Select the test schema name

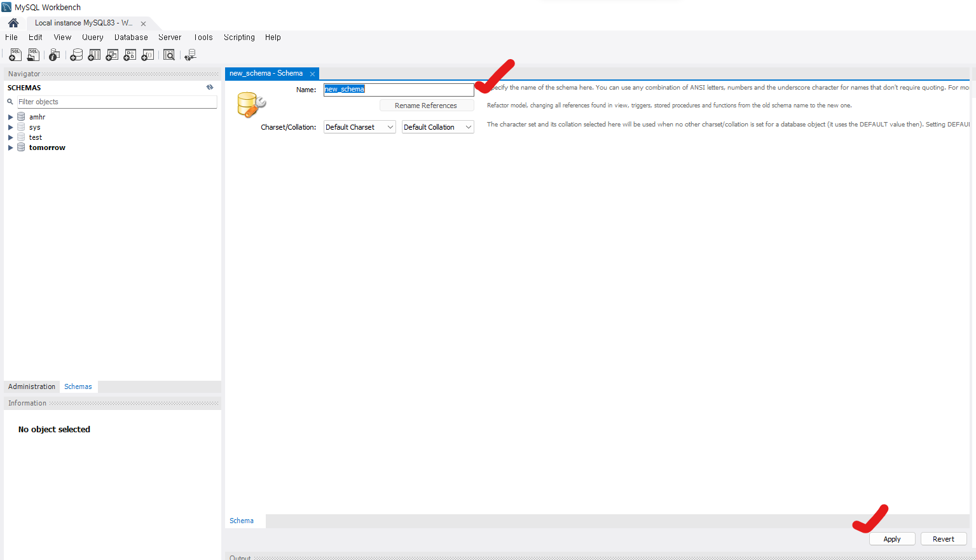click(x=36, y=137)
